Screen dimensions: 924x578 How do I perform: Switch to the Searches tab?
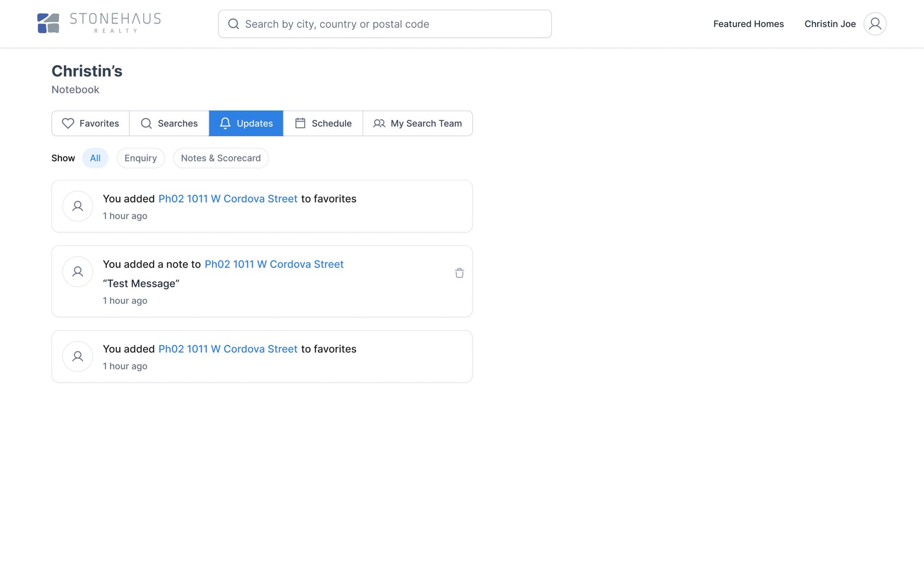[x=169, y=123]
